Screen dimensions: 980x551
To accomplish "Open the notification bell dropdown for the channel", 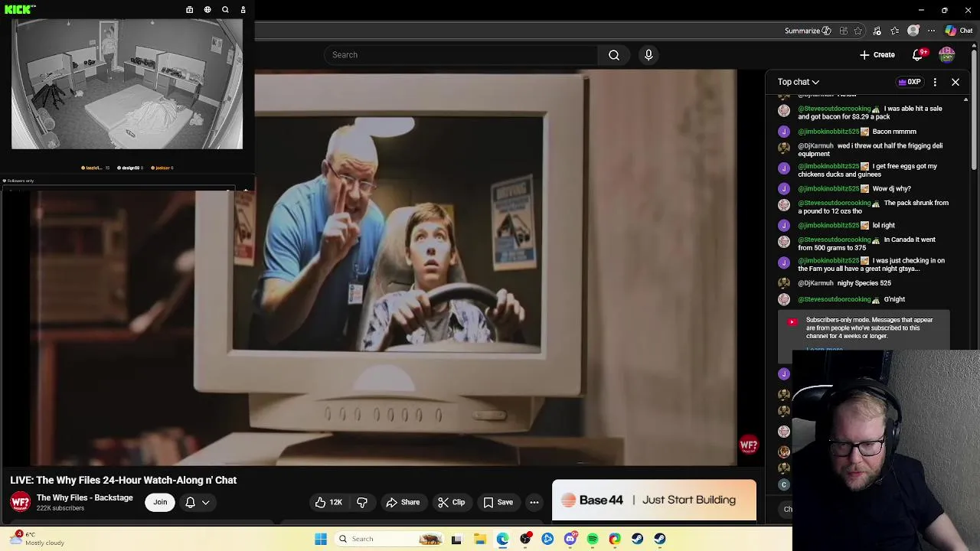I will pos(197,502).
